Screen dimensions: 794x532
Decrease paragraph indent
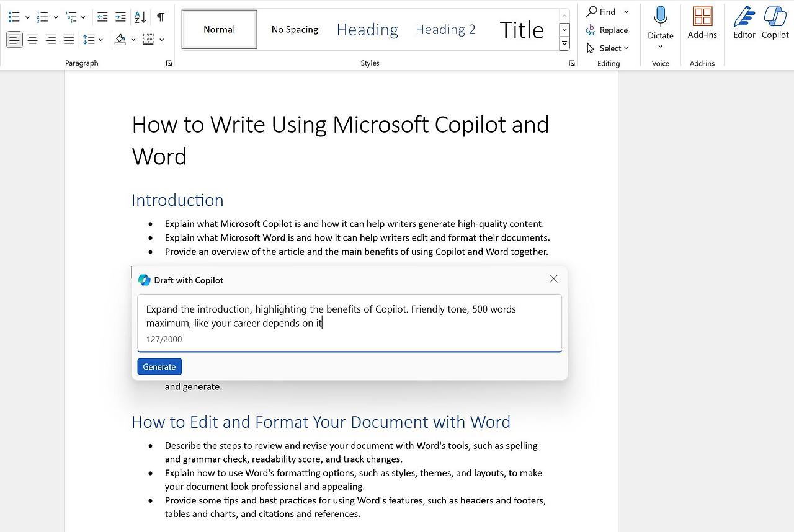(x=103, y=17)
